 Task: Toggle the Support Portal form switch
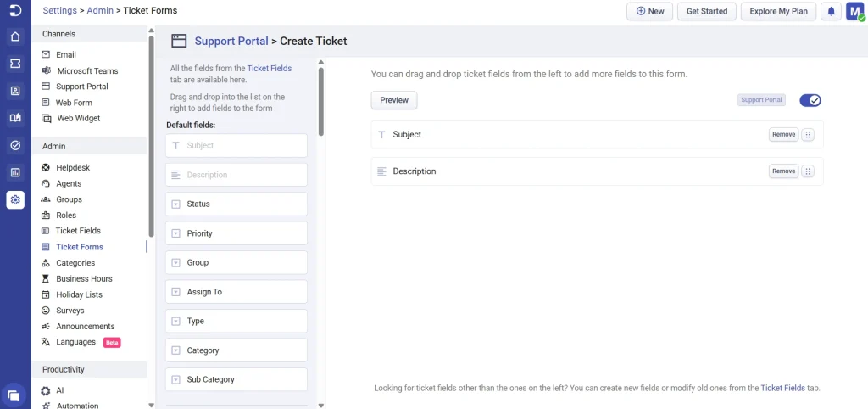coord(810,100)
